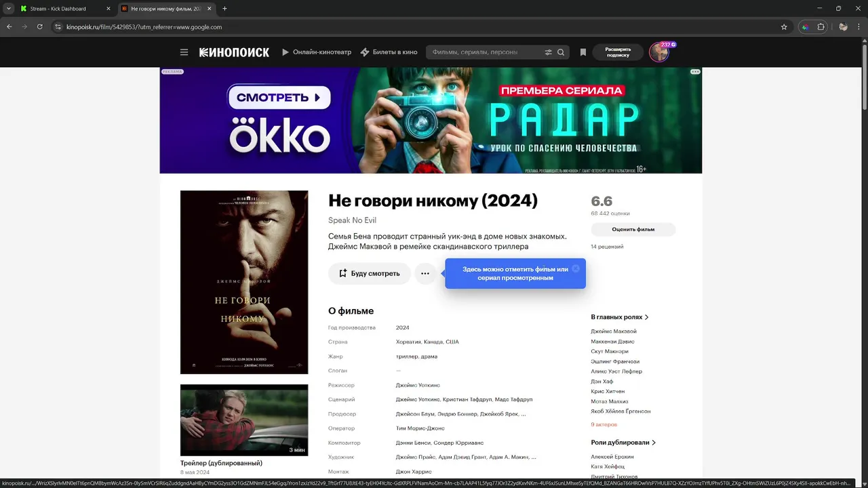
Task: Open ad options menu on banner
Action: [x=695, y=71]
